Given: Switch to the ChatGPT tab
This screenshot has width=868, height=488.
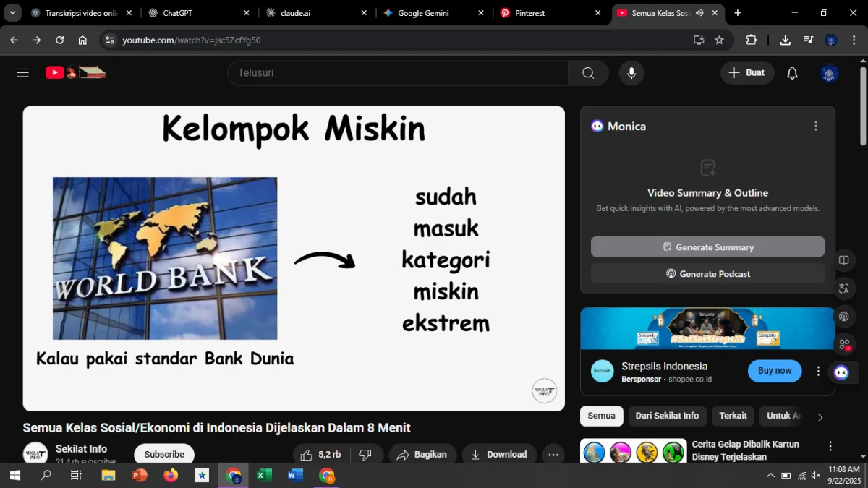Looking at the screenshot, I should pos(198,13).
